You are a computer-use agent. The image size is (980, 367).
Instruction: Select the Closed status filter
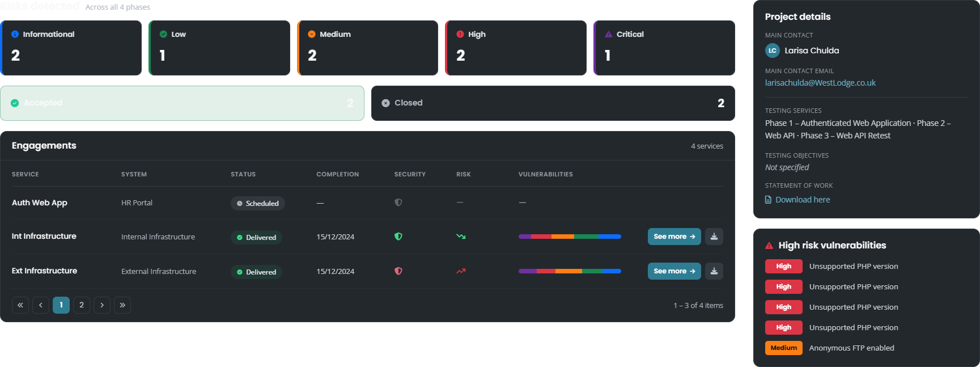553,103
